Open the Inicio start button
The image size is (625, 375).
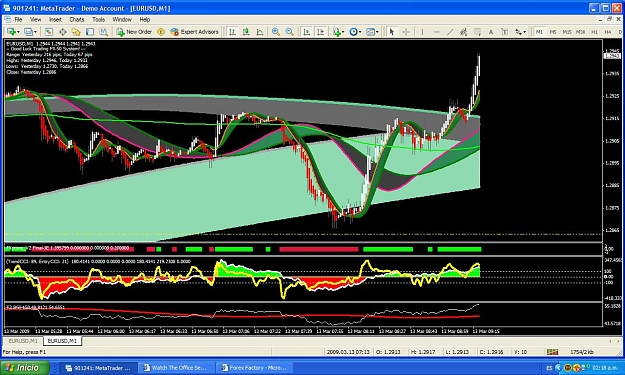pyautogui.click(x=24, y=367)
